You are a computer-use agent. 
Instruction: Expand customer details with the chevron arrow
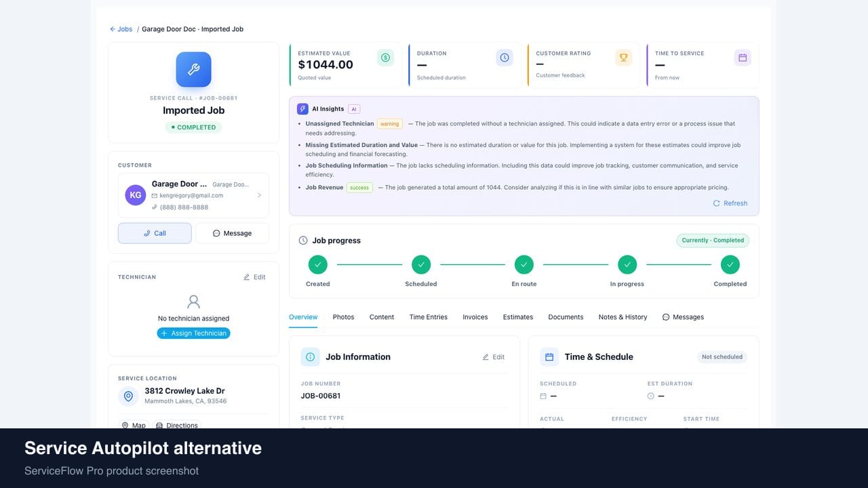click(x=259, y=195)
